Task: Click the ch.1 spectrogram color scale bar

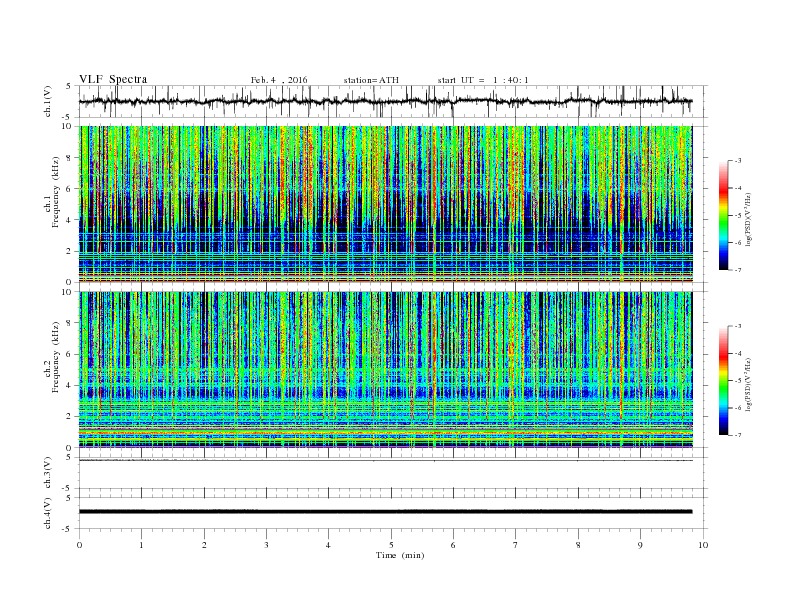Action: (724, 216)
